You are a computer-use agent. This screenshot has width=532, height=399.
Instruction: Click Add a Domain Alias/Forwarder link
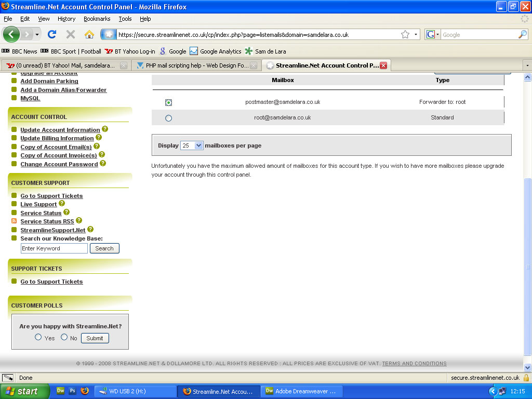[x=63, y=90]
